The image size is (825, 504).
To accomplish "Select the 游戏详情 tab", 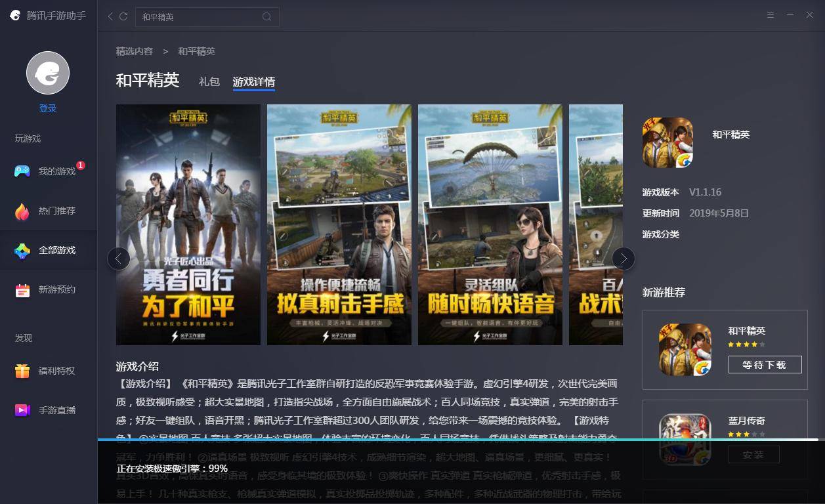I will pos(253,81).
